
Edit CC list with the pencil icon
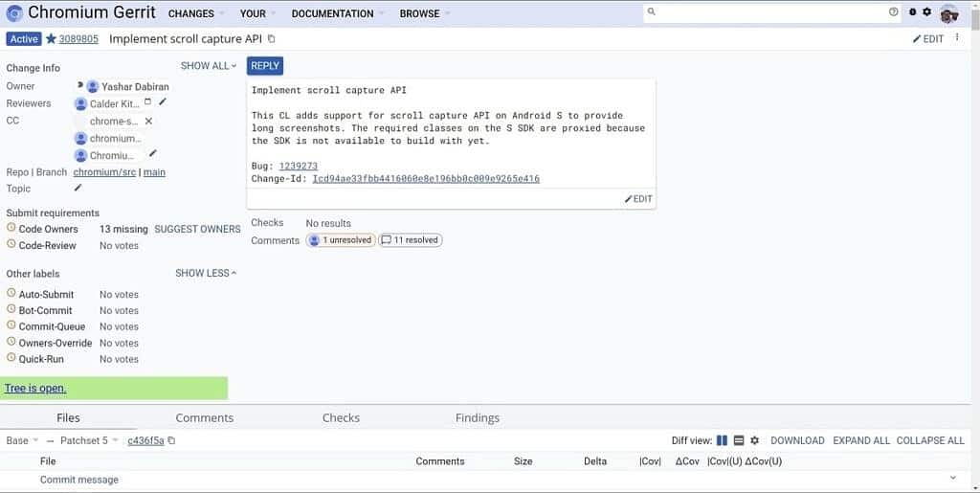tap(152, 153)
